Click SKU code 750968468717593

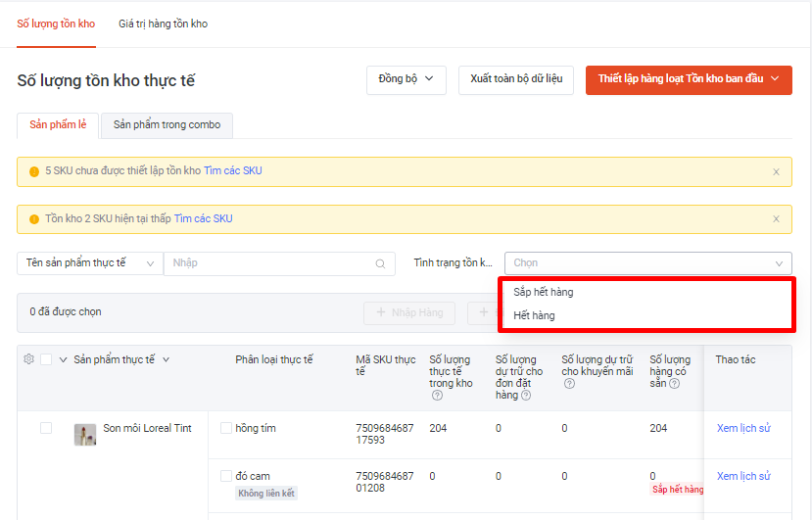pos(385,434)
